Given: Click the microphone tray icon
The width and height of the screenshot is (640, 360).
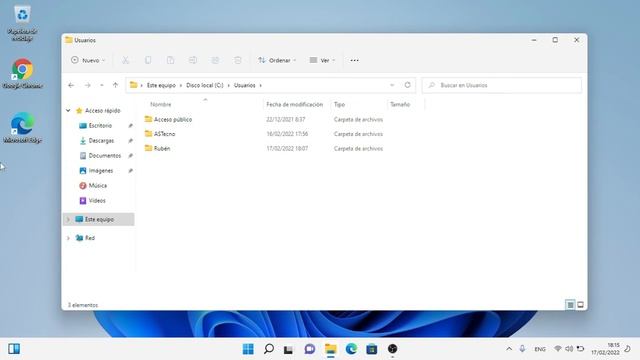Looking at the screenshot, I should [522, 349].
